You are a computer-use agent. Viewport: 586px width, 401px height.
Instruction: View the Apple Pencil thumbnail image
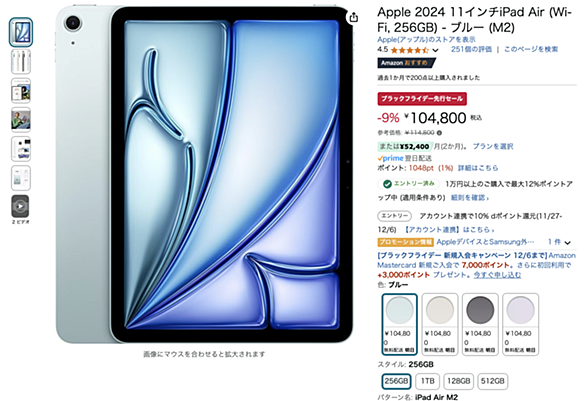21,62
